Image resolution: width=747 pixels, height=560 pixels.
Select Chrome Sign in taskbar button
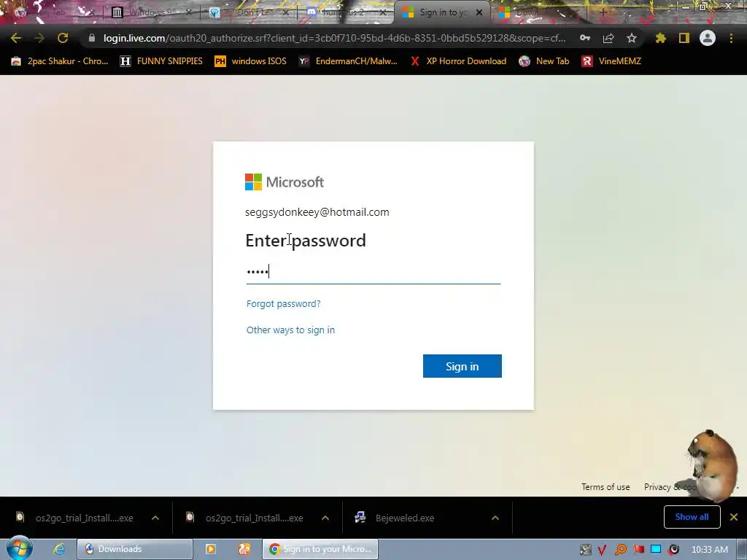pyautogui.click(x=320, y=549)
